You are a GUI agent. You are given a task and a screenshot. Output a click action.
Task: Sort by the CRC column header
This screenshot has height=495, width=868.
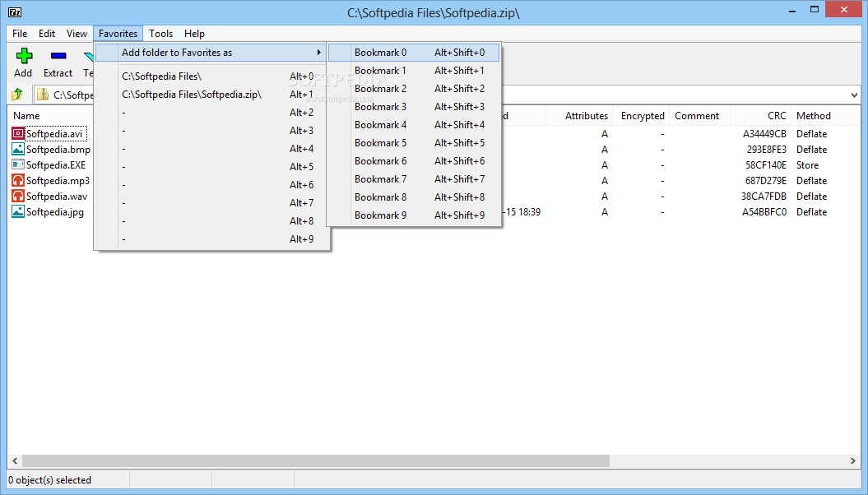(777, 116)
